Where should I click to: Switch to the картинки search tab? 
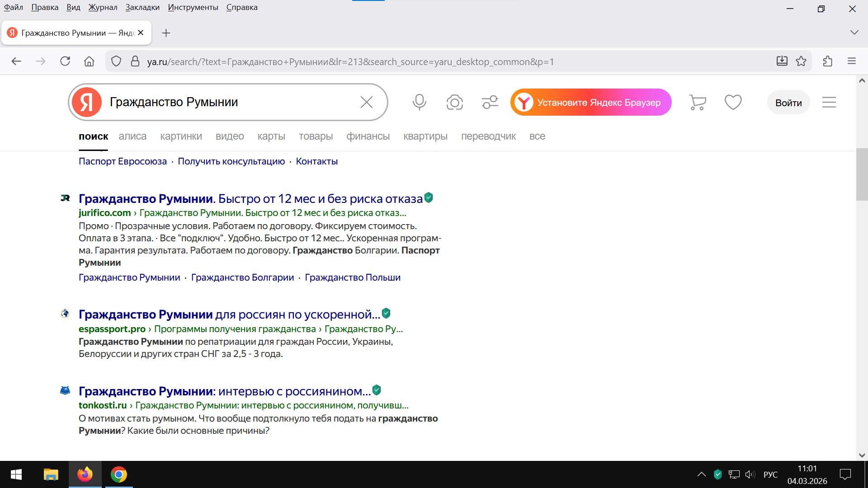[181, 136]
